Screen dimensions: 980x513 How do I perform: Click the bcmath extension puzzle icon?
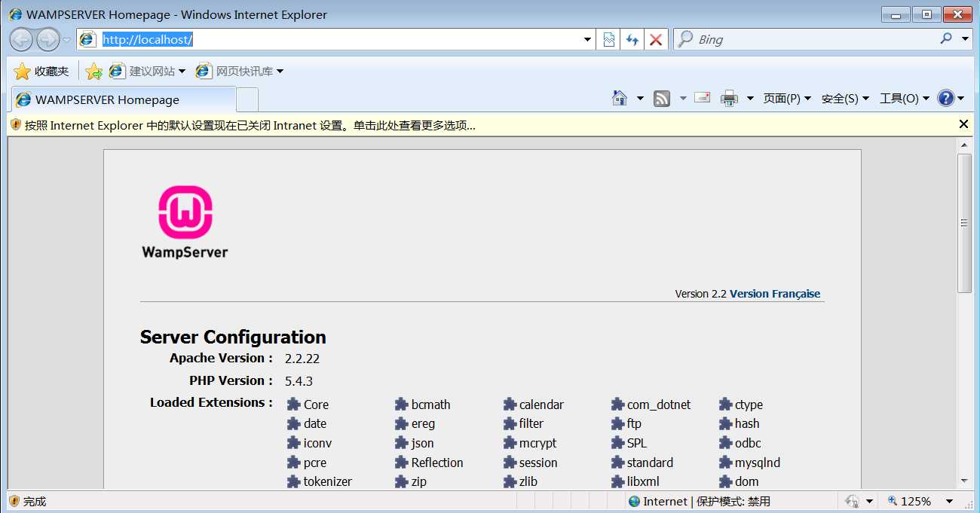click(401, 405)
